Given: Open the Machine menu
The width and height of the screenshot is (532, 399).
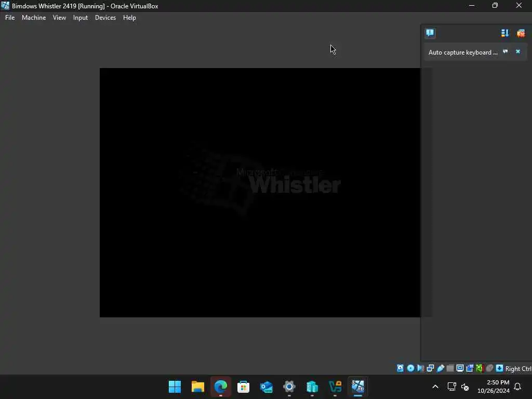Looking at the screenshot, I should (34, 18).
